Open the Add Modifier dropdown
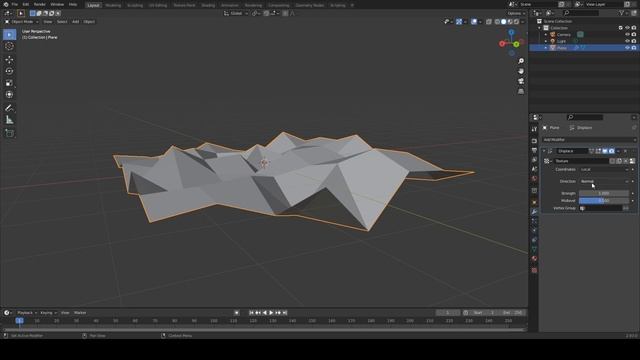 coord(589,140)
